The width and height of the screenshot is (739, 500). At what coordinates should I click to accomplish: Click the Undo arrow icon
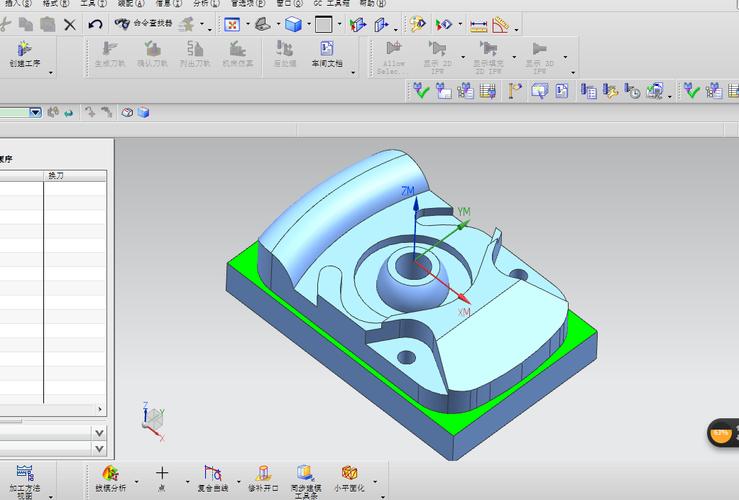(95, 23)
